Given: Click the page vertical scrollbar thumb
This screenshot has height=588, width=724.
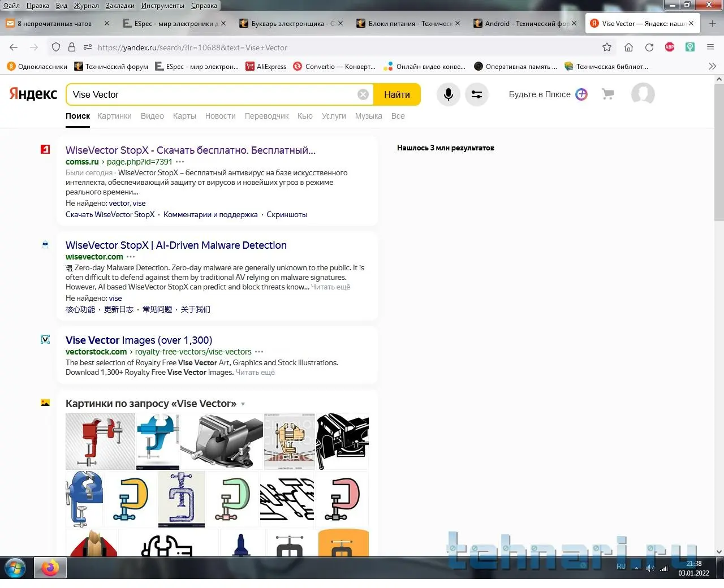Looking at the screenshot, I should click(719, 153).
